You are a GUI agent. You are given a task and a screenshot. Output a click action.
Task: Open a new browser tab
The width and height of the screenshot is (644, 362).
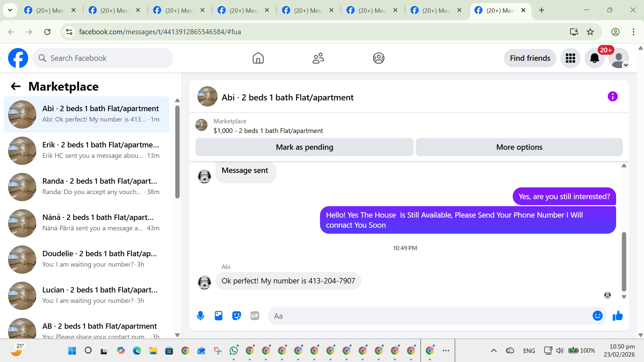(x=541, y=10)
